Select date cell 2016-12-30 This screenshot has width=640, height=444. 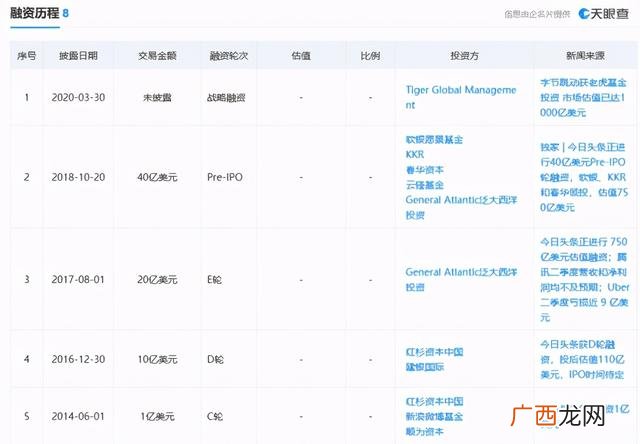tap(78, 360)
